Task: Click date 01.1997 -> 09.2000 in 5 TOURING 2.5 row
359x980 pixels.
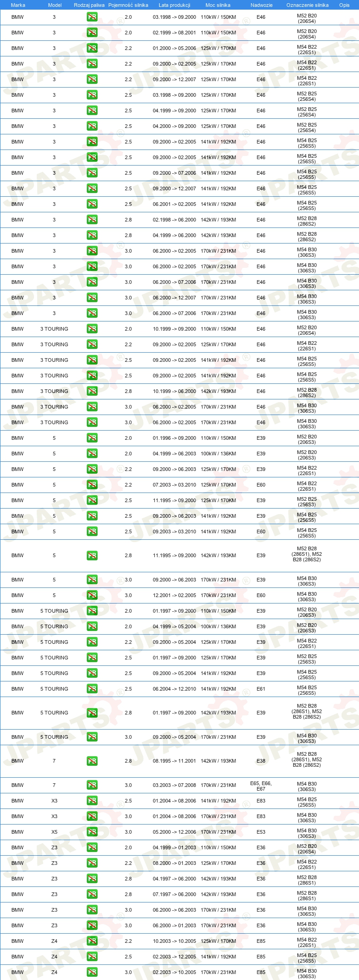Action: click(x=174, y=658)
